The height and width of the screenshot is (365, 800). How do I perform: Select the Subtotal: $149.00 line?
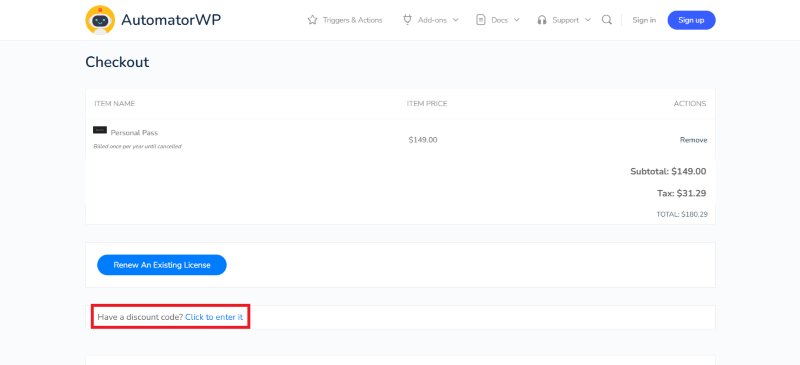668,172
